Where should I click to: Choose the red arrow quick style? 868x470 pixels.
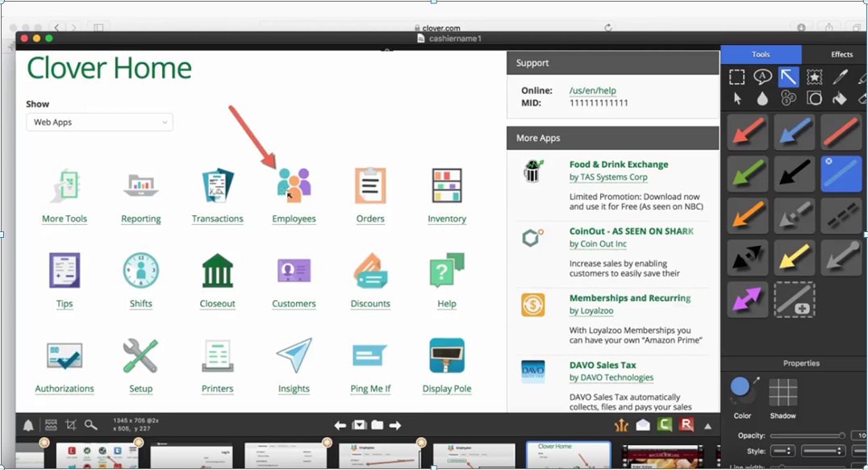point(747,131)
